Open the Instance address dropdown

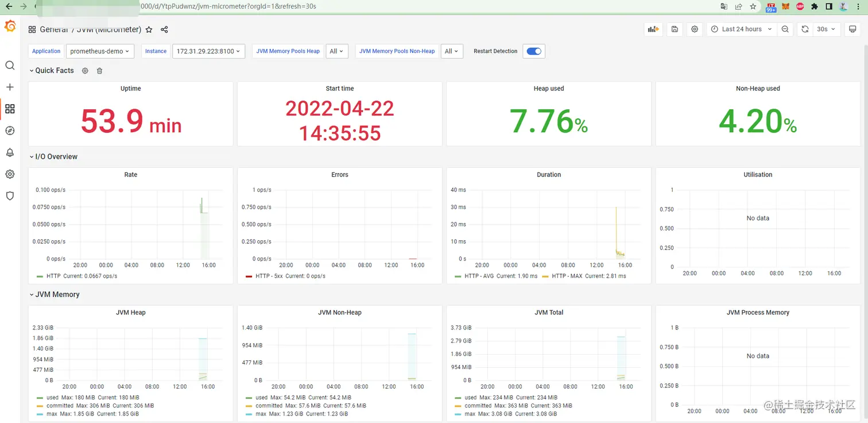click(x=208, y=51)
